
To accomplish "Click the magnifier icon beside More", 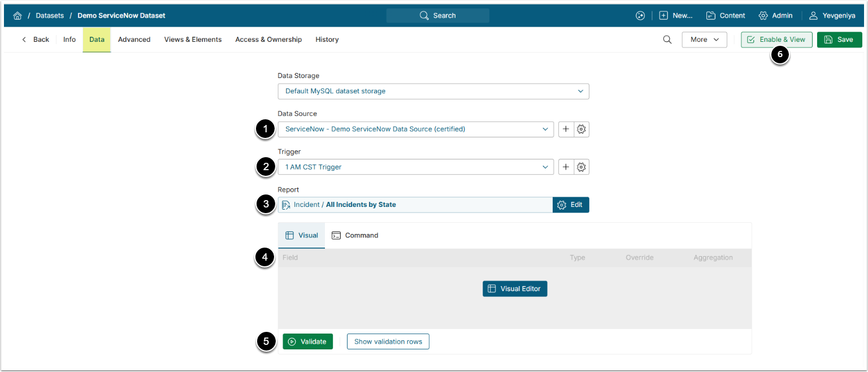I will coord(667,40).
